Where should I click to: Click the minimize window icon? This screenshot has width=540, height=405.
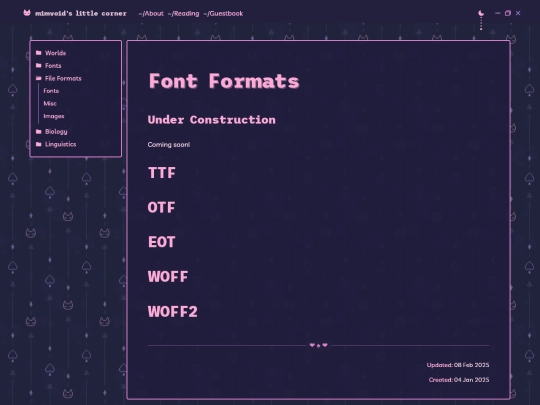(497, 13)
